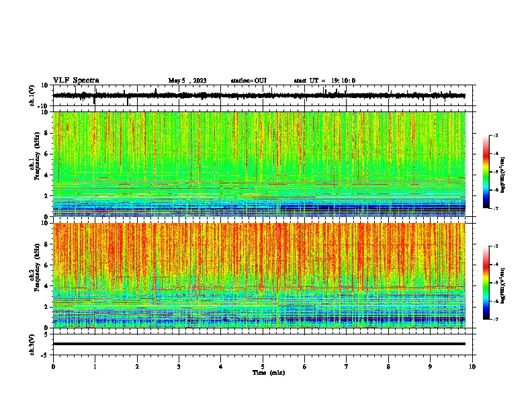Click the -10 tick on ch.1(V) axis

(43, 106)
